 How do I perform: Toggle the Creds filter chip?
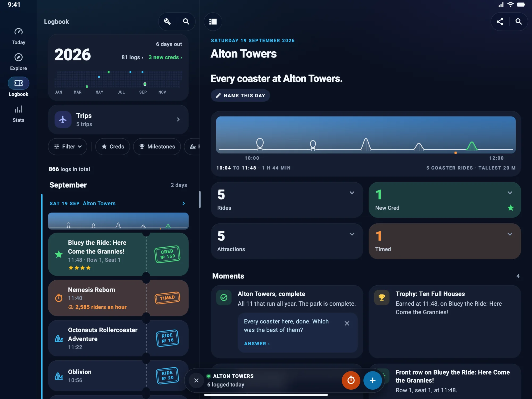(113, 147)
